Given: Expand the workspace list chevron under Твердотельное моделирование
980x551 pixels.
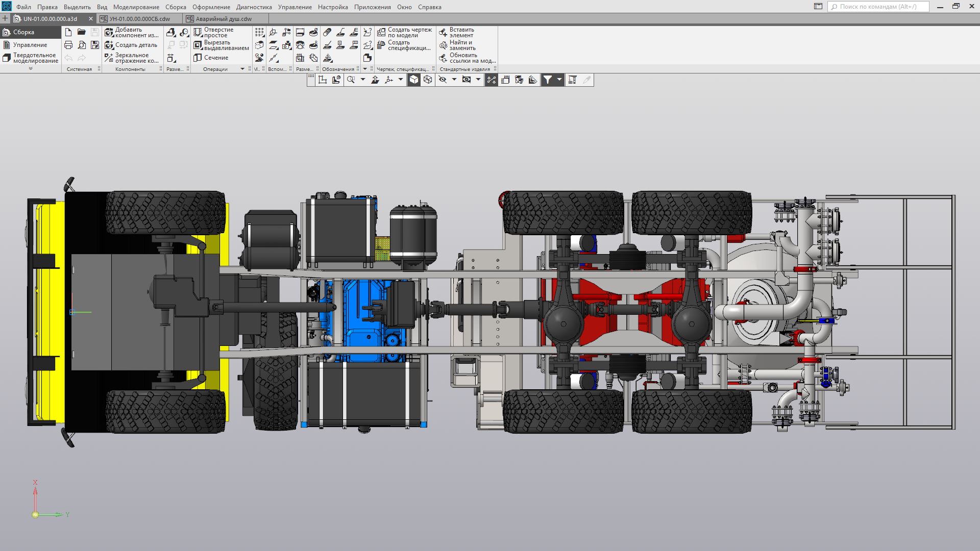Looking at the screenshot, I should [31, 68].
